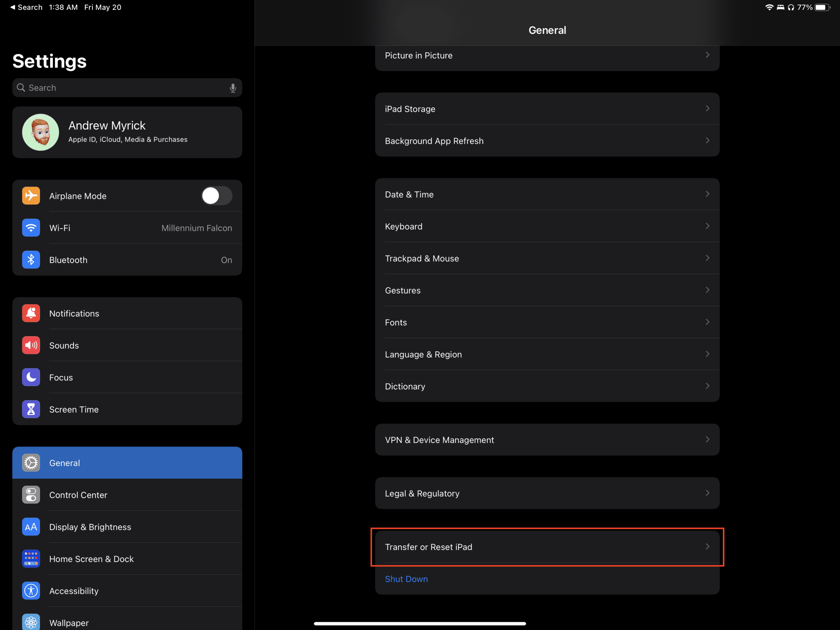Screen dimensions: 840x630
Task: Tap the Settings search field
Action: click(x=127, y=88)
